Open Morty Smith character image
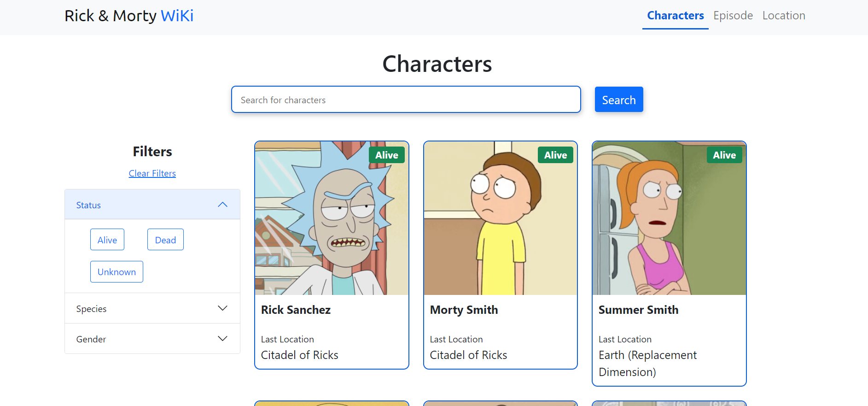This screenshot has width=868, height=406. pos(501,218)
